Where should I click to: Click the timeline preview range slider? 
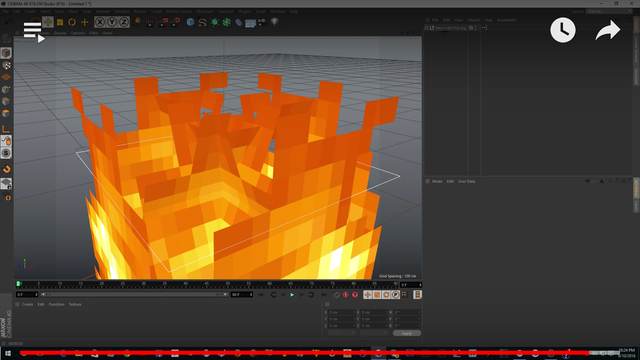tap(134, 294)
